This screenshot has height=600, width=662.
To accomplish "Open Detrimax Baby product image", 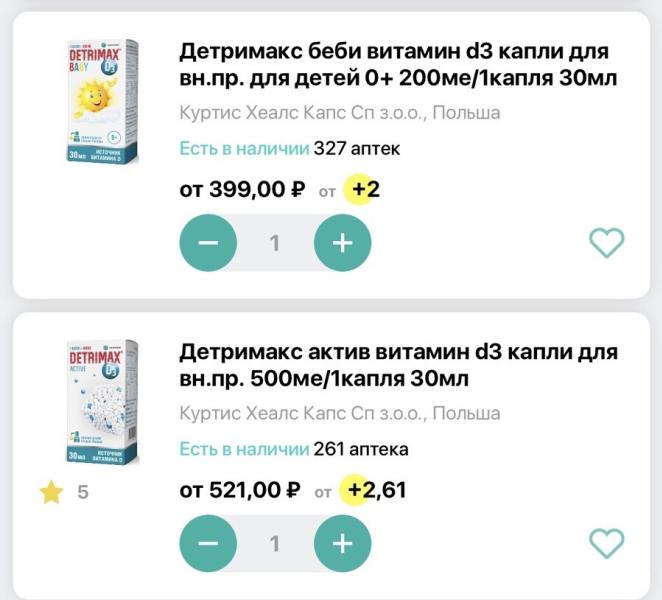I will [102, 101].
